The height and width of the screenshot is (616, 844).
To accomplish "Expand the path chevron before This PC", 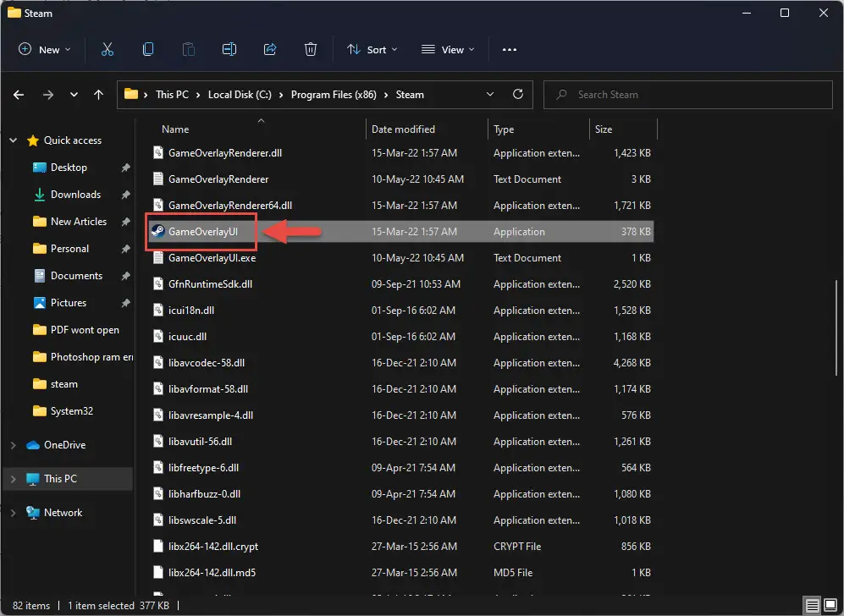I will [x=146, y=95].
